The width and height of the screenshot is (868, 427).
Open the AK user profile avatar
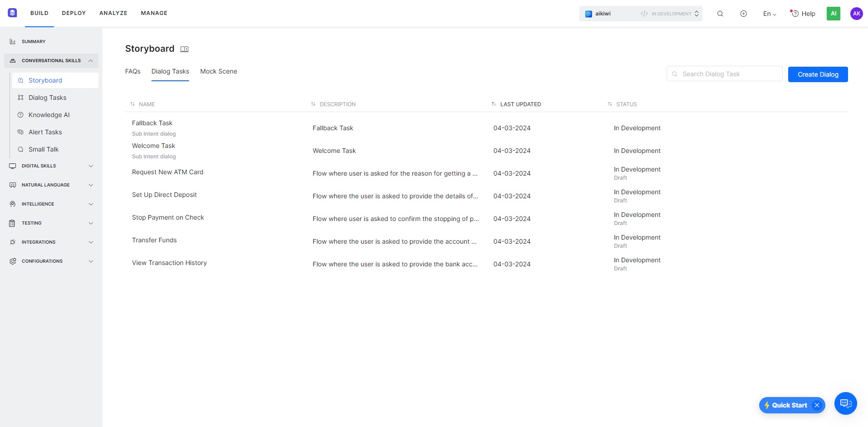click(x=856, y=14)
